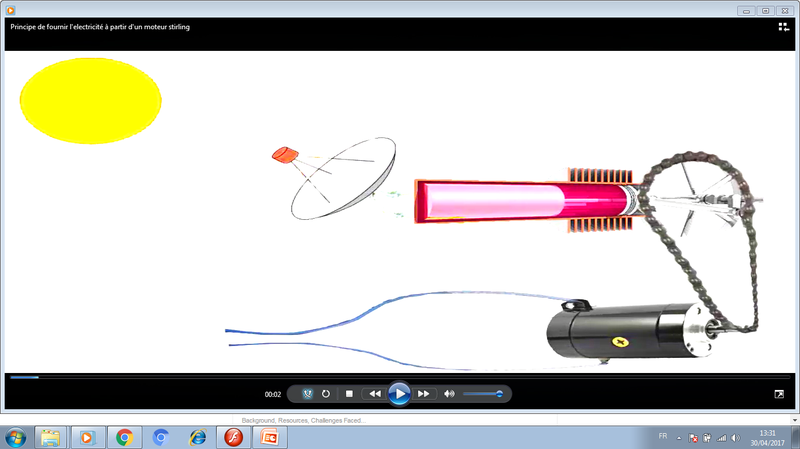The width and height of the screenshot is (800, 449).
Task: Toggle repeat mode
Action: coord(326,394)
